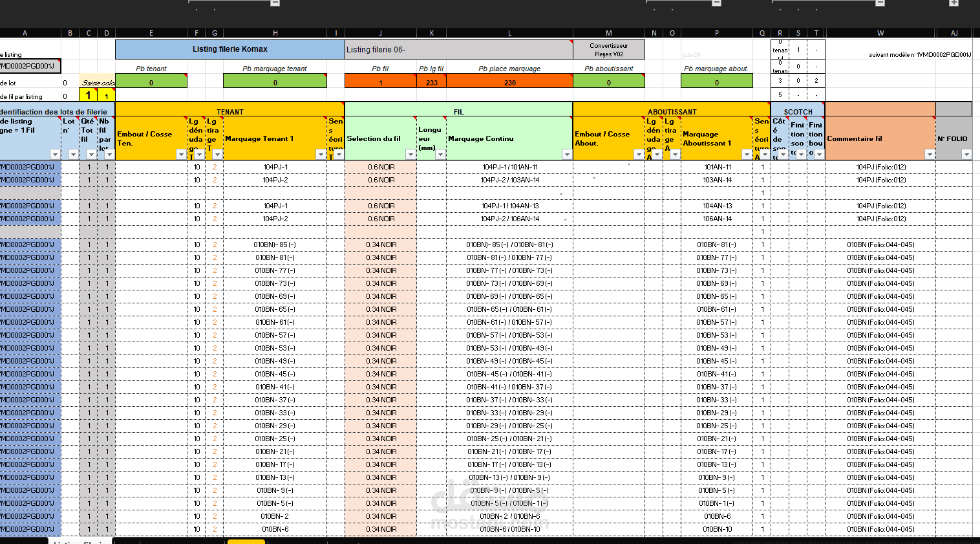
Task: Select the green Pb marquage about. value cell
Action: click(717, 81)
